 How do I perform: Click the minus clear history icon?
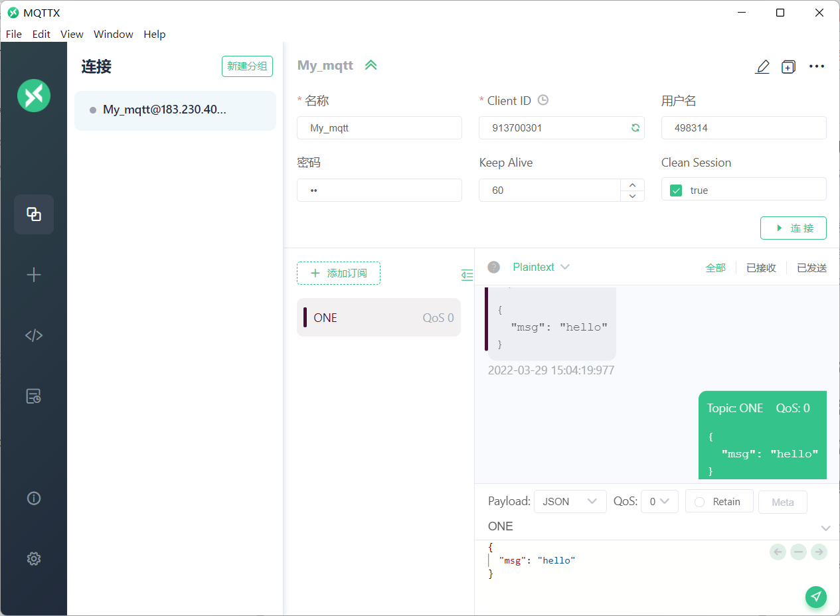pos(799,552)
